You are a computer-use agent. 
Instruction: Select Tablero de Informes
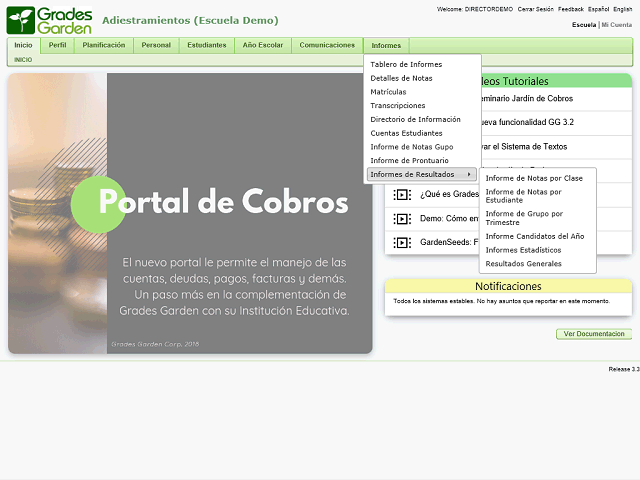[406, 64]
